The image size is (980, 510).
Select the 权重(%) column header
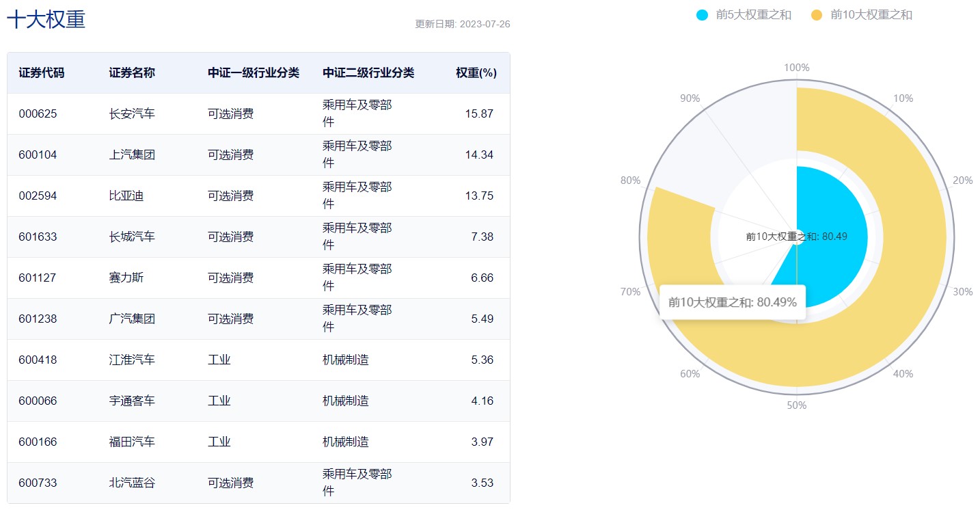coord(476,73)
